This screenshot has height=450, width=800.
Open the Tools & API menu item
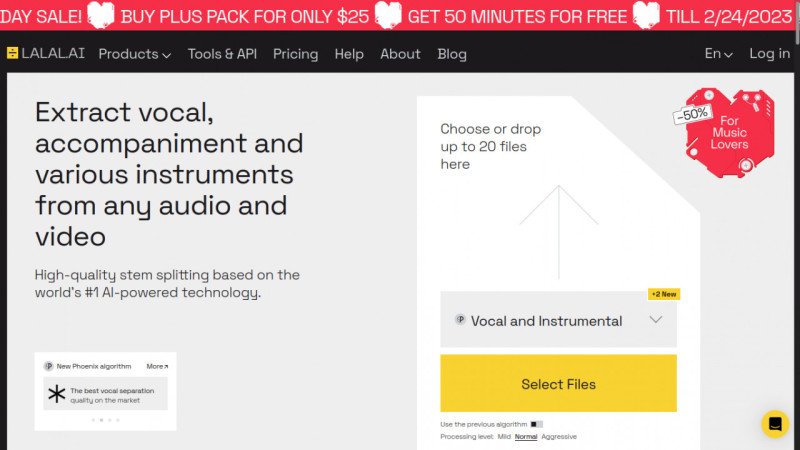222,54
